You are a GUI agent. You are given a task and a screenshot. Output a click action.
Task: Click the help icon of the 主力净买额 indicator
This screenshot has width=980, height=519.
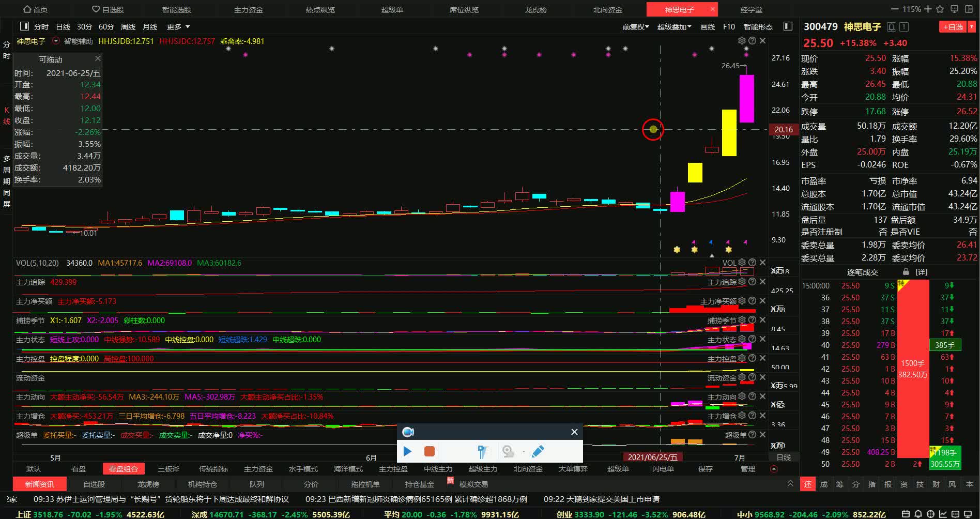tap(752, 301)
